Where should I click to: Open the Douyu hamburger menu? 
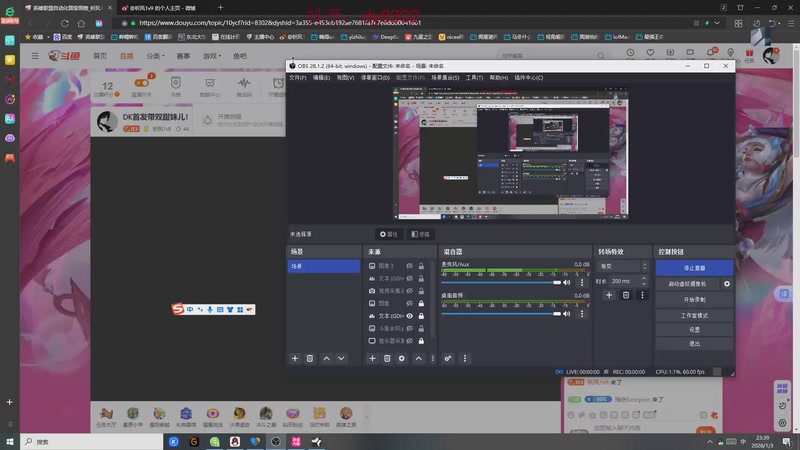(35, 56)
